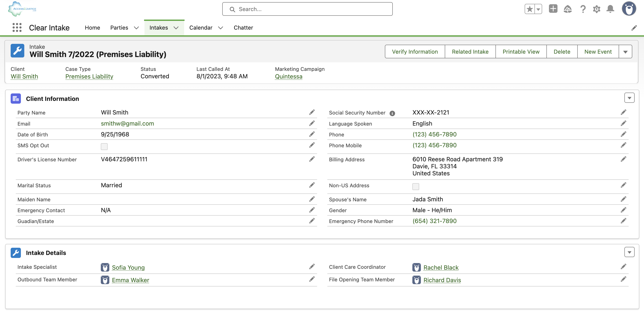Open the Notifications bell icon
Viewport: 644px width, 312px height.
610,9
